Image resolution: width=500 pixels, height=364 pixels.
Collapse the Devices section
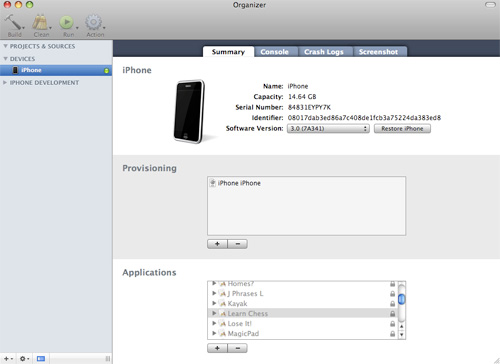point(5,59)
